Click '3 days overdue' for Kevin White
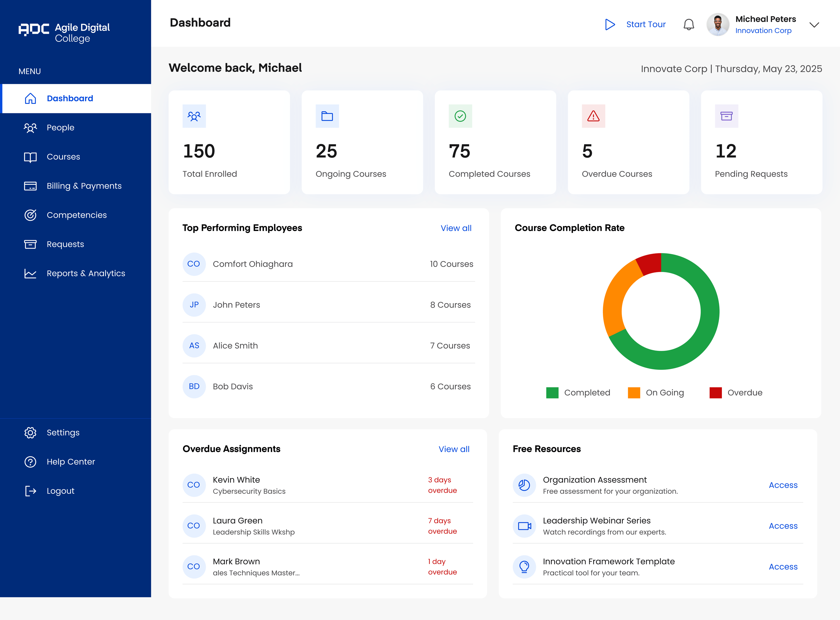The image size is (840, 620). 443,485
